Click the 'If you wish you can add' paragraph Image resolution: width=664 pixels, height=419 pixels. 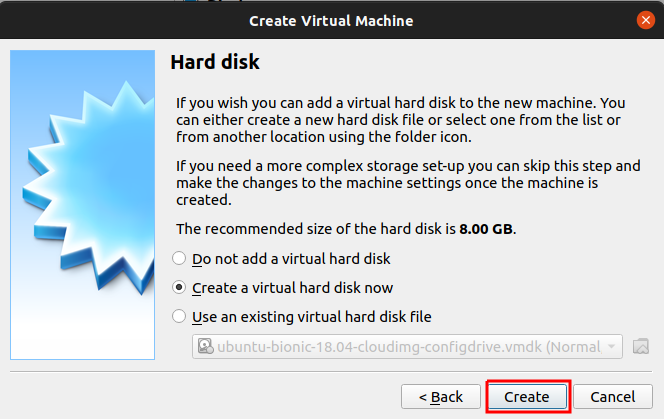(400, 119)
